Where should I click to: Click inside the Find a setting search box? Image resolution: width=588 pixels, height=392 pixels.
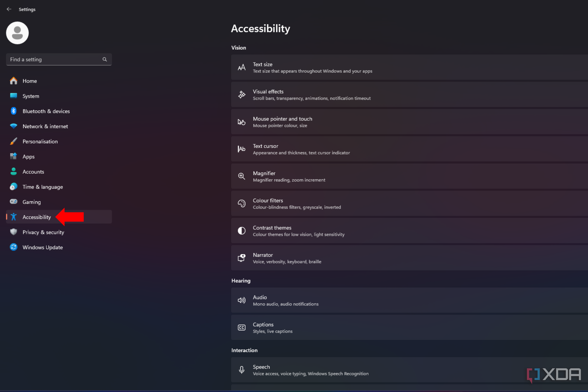tap(50, 59)
